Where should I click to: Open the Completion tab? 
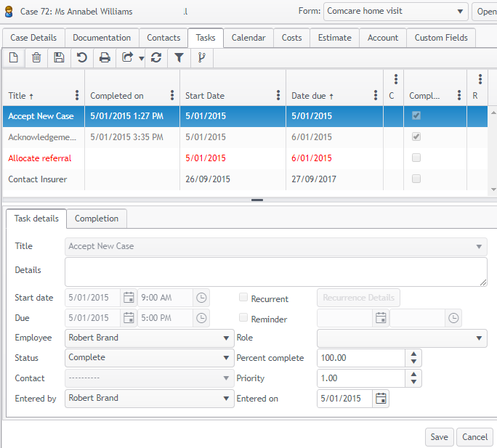click(97, 219)
